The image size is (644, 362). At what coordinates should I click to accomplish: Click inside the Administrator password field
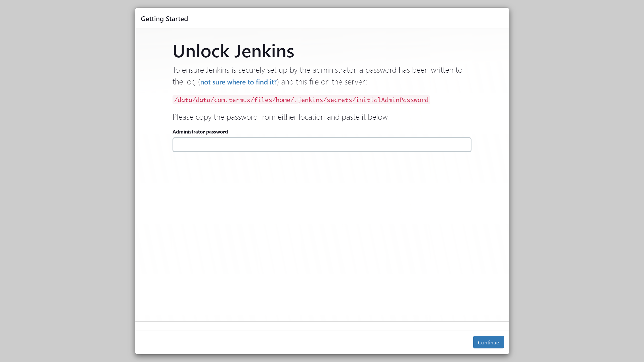(x=322, y=145)
